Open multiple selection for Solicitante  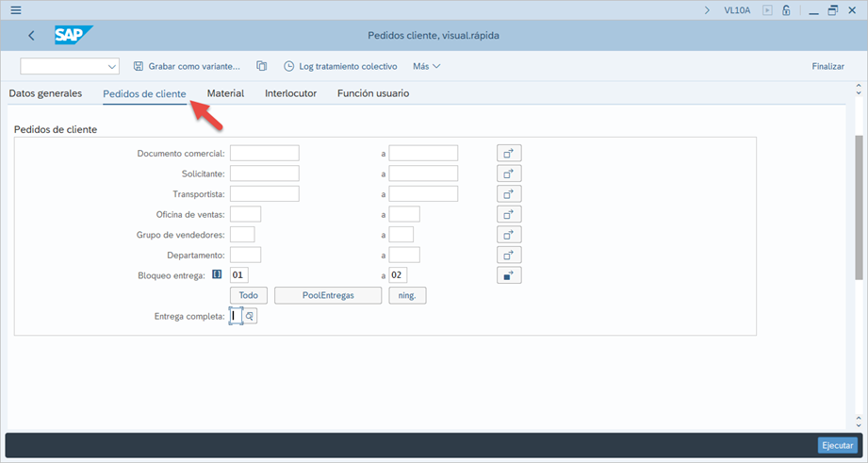(x=509, y=174)
